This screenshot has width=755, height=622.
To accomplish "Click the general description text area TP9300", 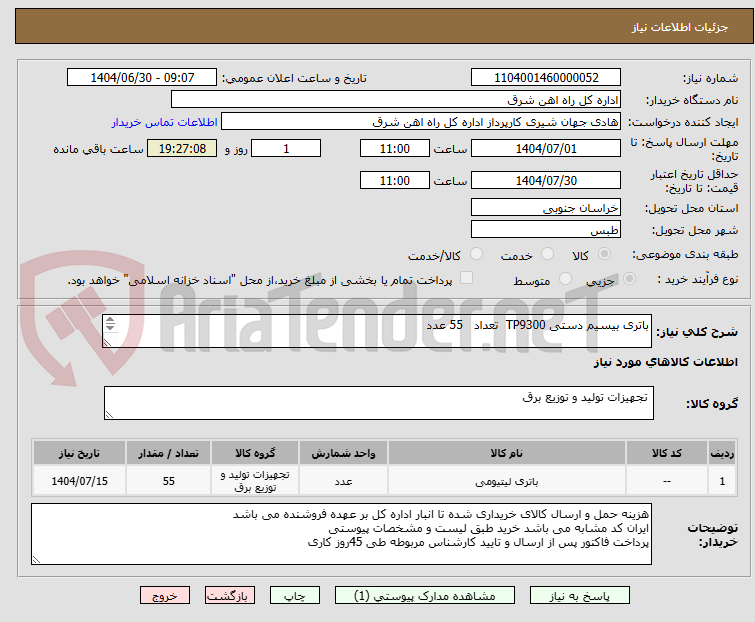I will [377, 331].
